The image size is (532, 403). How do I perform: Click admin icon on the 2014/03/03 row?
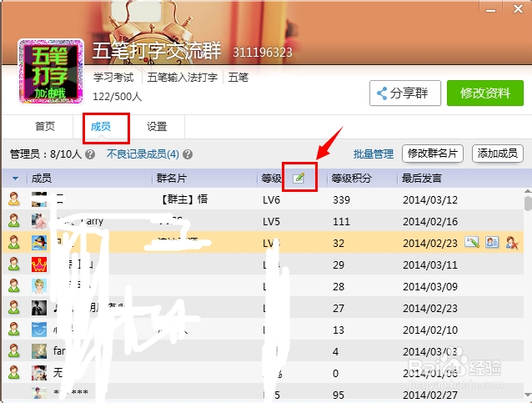point(14,351)
